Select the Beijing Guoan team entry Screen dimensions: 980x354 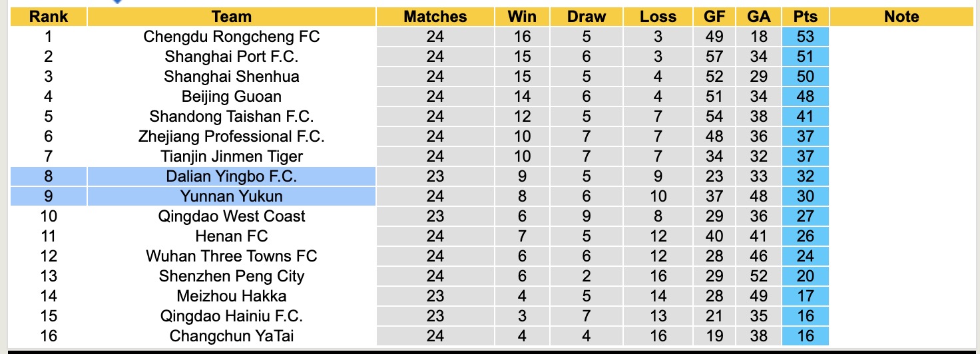pos(231,96)
